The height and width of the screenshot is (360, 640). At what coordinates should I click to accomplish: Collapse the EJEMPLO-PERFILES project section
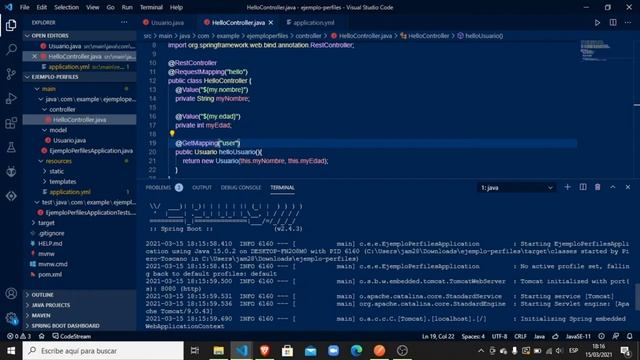pos(80,77)
